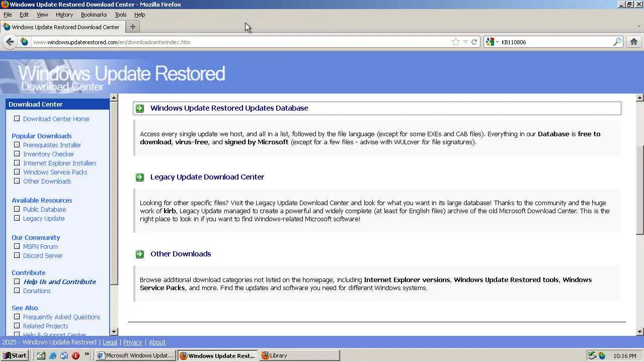The height and width of the screenshot is (362, 644).
Task: Open the File menu
Action: (8, 15)
